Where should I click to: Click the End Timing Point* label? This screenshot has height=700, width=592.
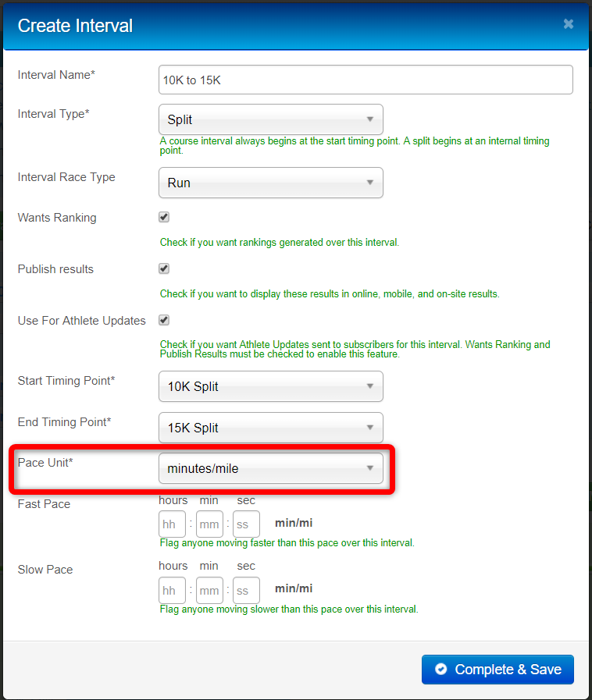(64, 422)
